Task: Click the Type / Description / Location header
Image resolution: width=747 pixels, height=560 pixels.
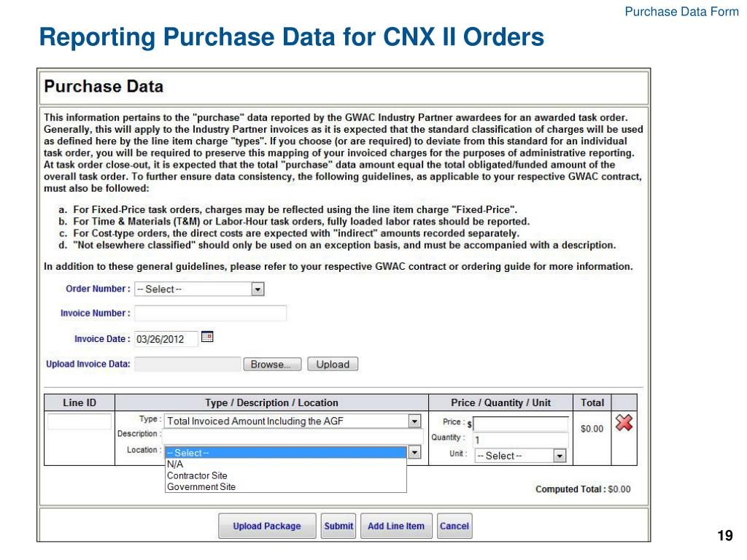Action: click(271, 402)
